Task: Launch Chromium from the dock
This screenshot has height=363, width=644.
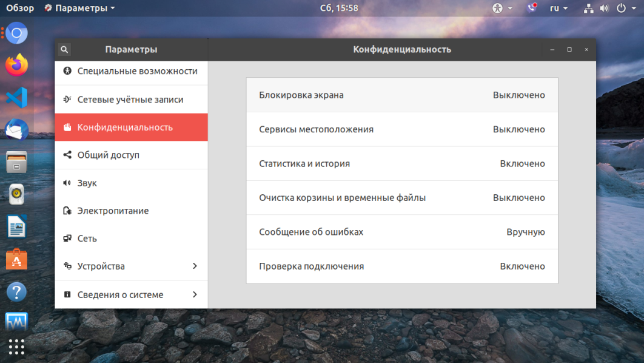Action: click(16, 33)
